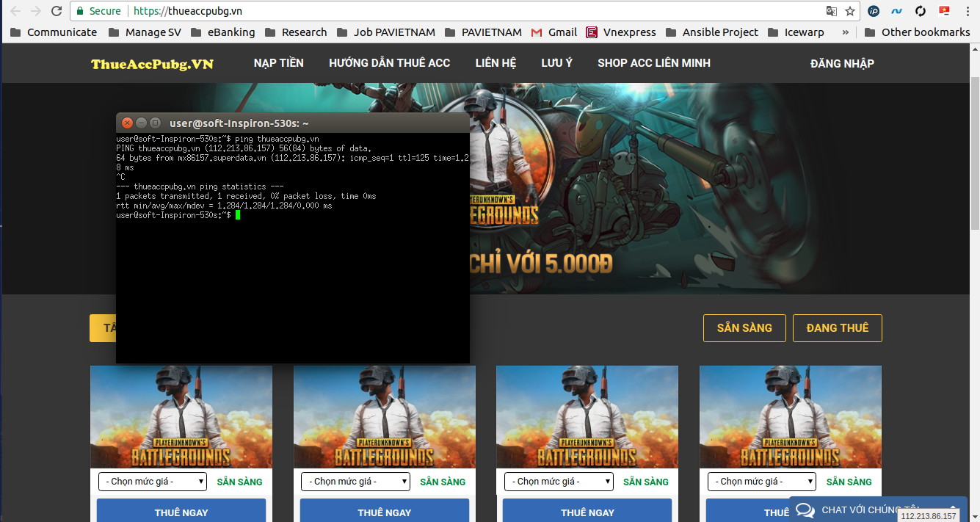Click THUÊ NGAY on the third card
The image size is (980, 522).
(x=587, y=511)
